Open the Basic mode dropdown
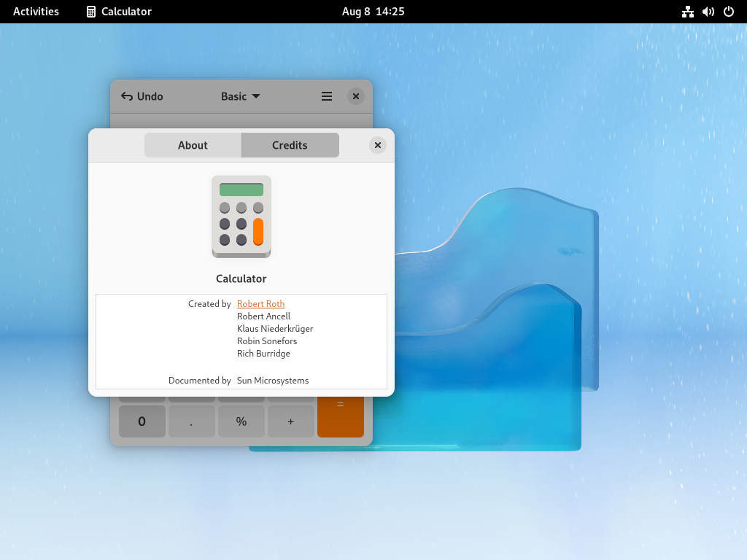This screenshot has height=560, width=747. [x=241, y=96]
